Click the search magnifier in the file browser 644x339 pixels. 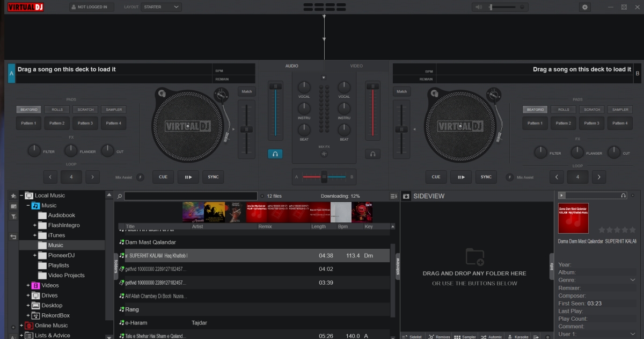(119, 196)
